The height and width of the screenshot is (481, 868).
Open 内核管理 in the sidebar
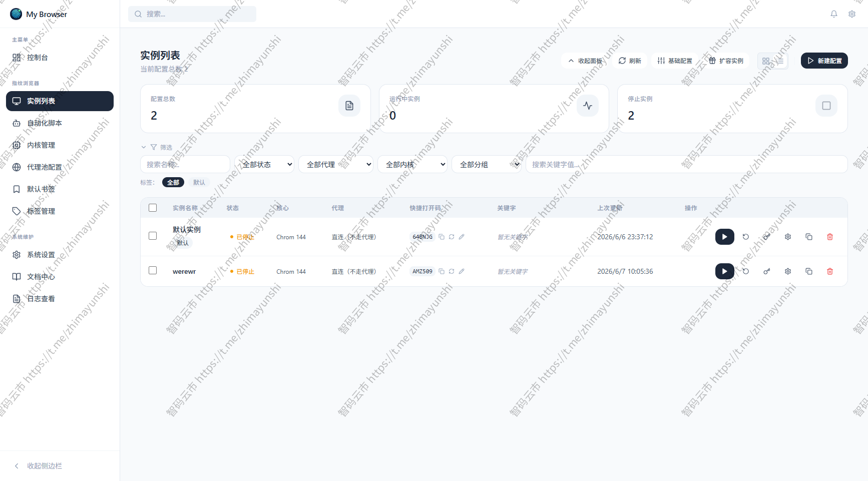pyautogui.click(x=60, y=145)
